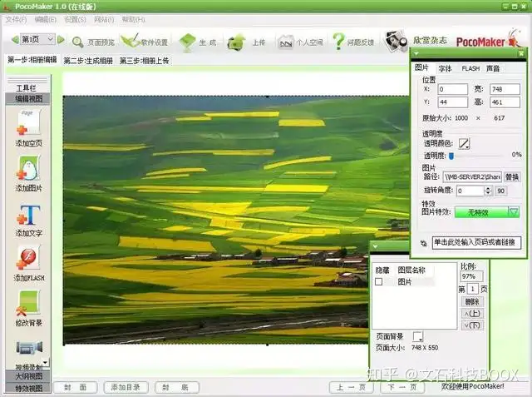Toggle the 隐藏 checkbox for 图片 layer

[x=379, y=281]
